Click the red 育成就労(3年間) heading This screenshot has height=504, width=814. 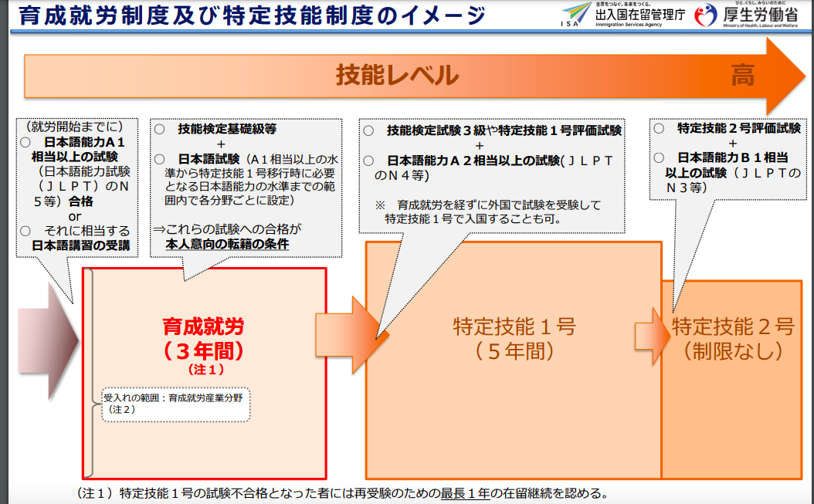[204, 339]
